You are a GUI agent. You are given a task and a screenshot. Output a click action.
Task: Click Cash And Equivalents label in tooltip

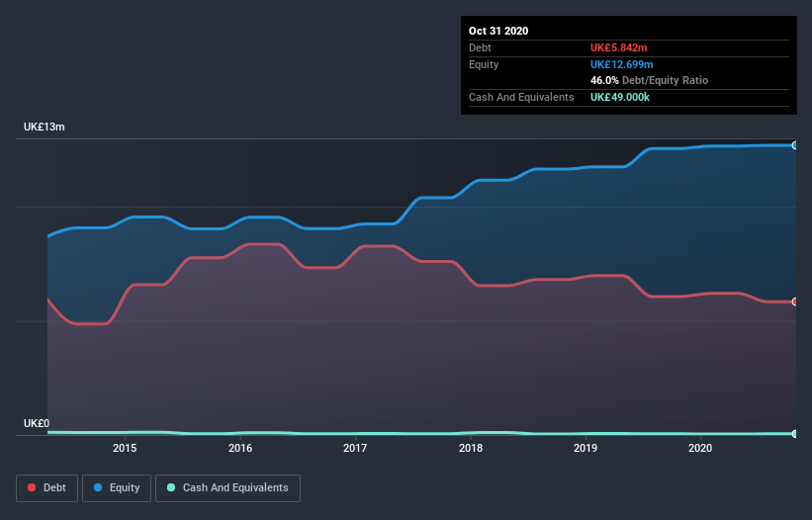coord(521,97)
